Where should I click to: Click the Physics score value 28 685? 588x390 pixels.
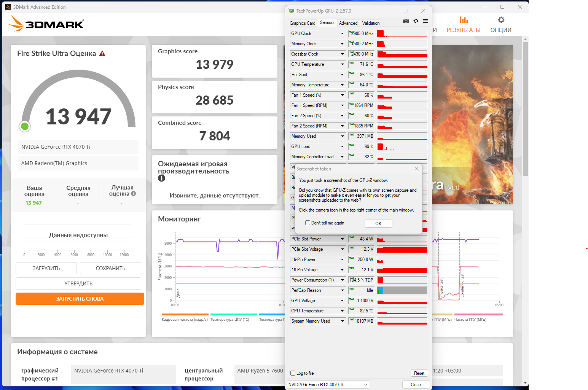pos(215,100)
